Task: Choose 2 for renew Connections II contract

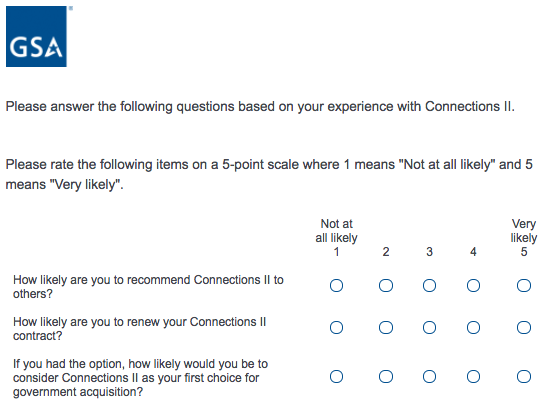Action: [386, 328]
